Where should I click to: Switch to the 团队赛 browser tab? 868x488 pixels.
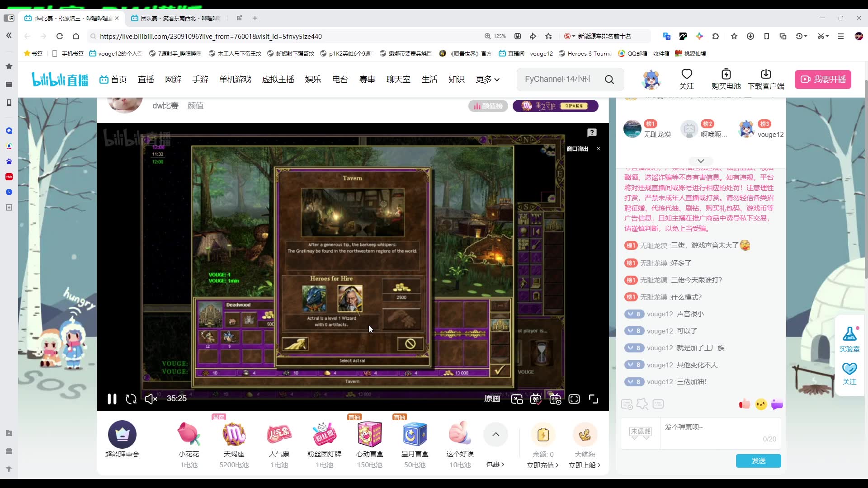pos(175,18)
